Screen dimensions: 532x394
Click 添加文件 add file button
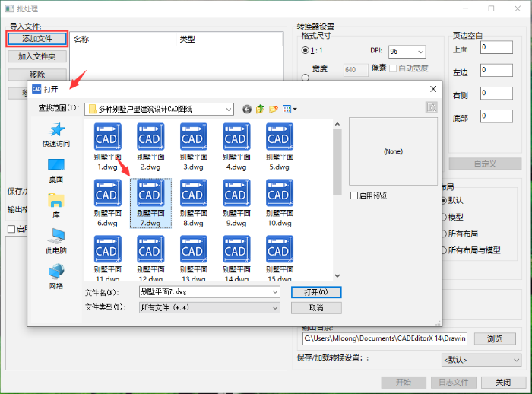coord(37,39)
